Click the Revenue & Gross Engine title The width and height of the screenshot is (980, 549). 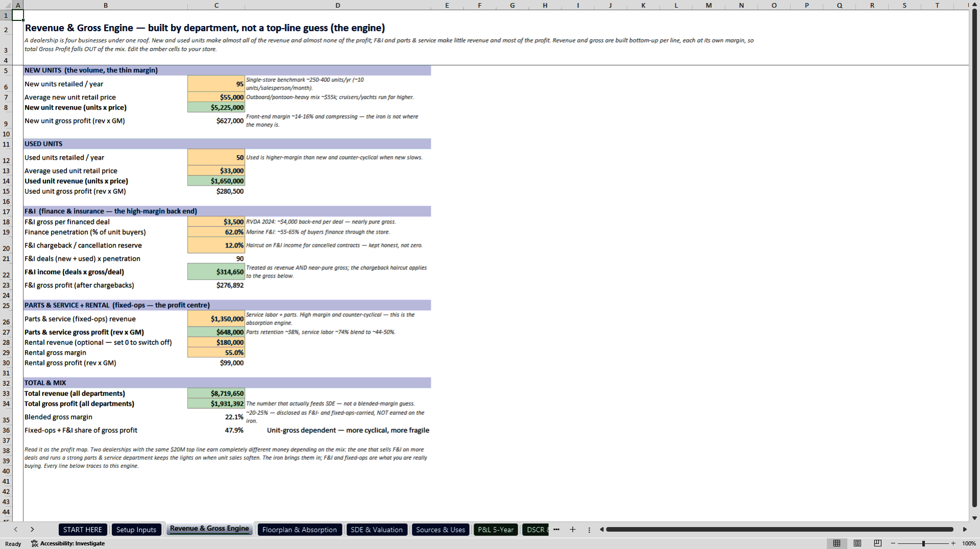205,28
